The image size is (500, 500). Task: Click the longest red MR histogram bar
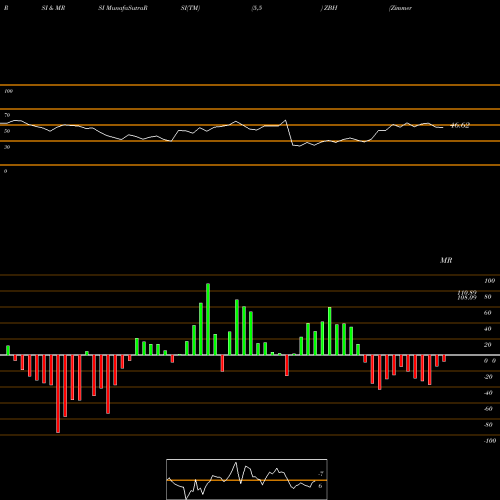[x=58, y=394]
